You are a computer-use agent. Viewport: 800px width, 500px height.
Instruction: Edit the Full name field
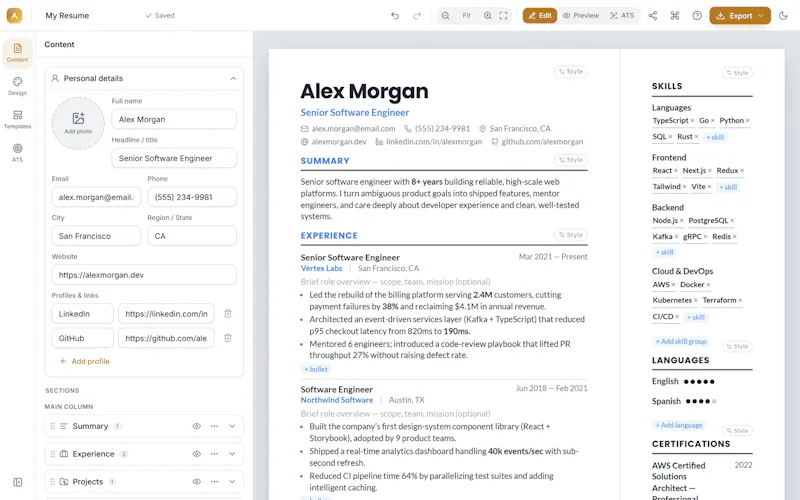[x=174, y=119]
